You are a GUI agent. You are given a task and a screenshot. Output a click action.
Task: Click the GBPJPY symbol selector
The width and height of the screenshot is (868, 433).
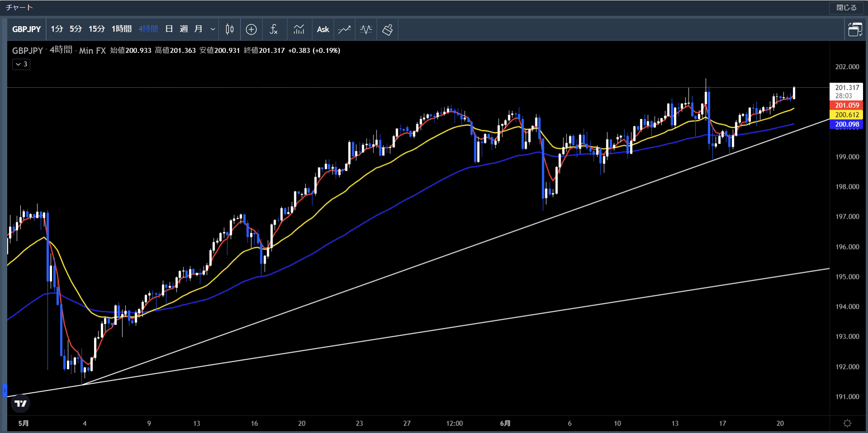[x=27, y=29]
